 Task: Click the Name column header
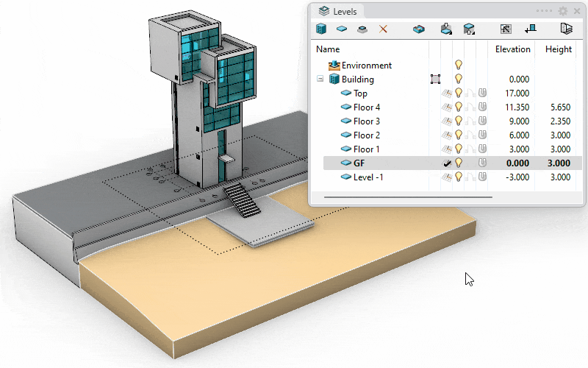pyautogui.click(x=328, y=49)
